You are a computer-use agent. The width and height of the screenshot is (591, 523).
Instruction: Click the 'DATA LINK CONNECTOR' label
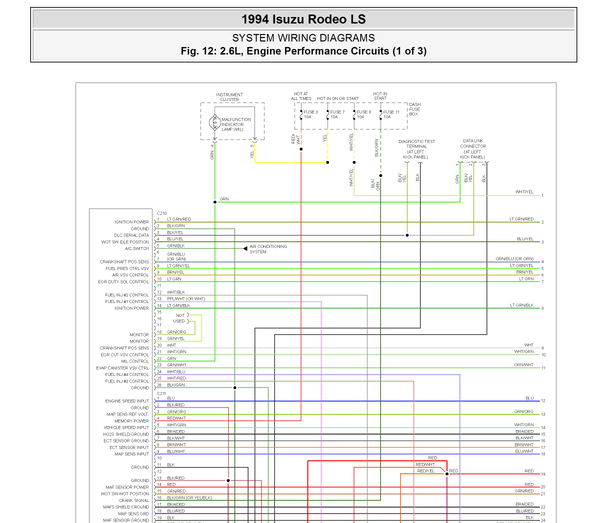click(473, 143)
